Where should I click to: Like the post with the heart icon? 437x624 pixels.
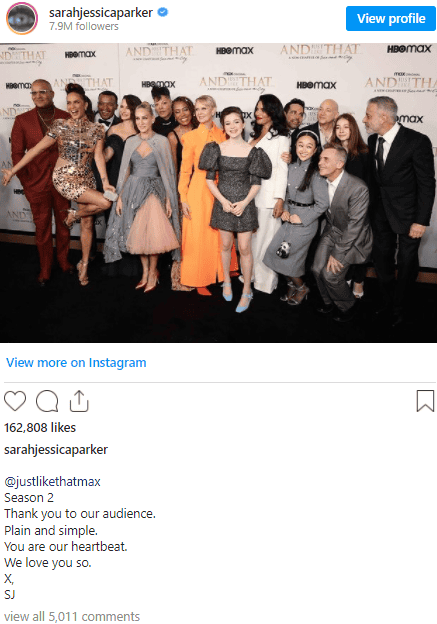tap(15, 401)
